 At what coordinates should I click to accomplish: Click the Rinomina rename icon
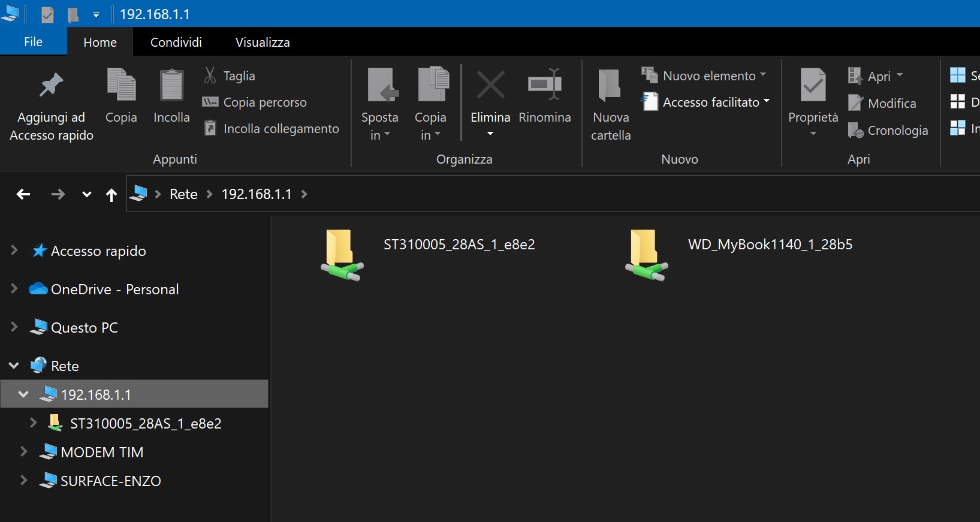click(x=544, y=85)
